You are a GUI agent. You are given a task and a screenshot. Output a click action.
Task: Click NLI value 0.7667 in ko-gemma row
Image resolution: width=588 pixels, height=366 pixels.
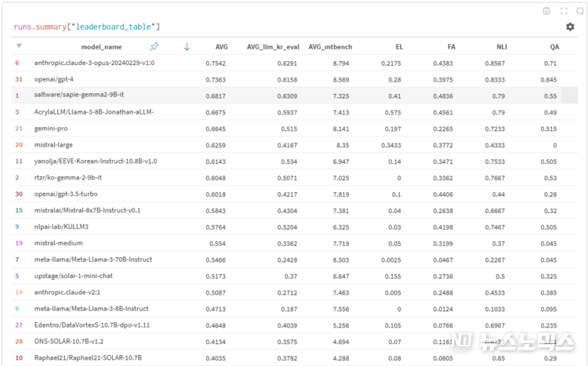[x=495, y=178]
